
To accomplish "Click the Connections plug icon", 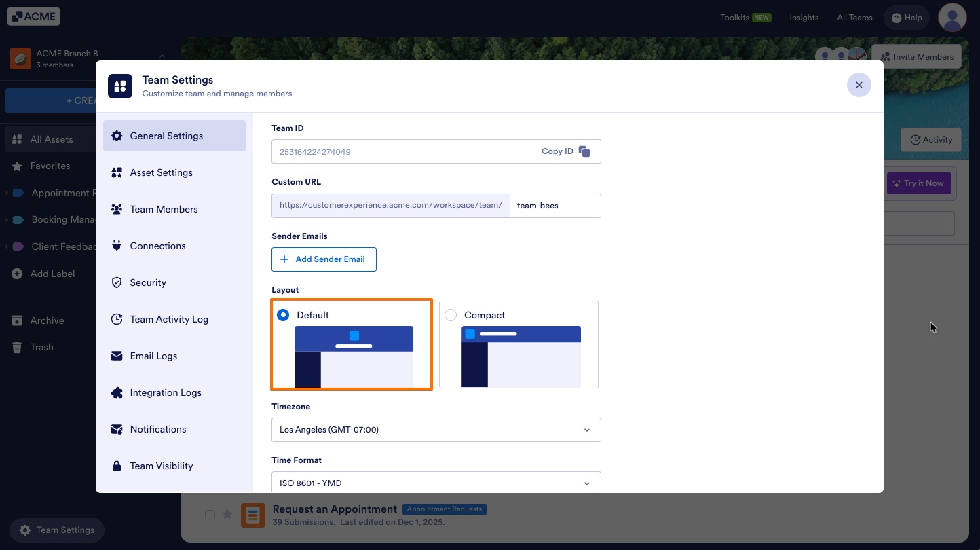I will (x=117, y=246).
